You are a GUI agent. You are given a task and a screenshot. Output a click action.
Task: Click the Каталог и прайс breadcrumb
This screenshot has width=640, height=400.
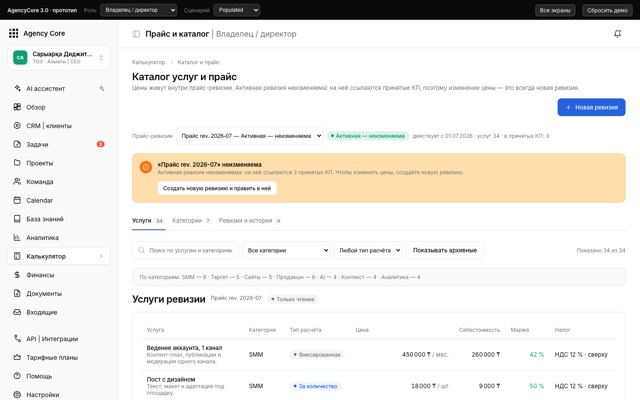(199, 62)
